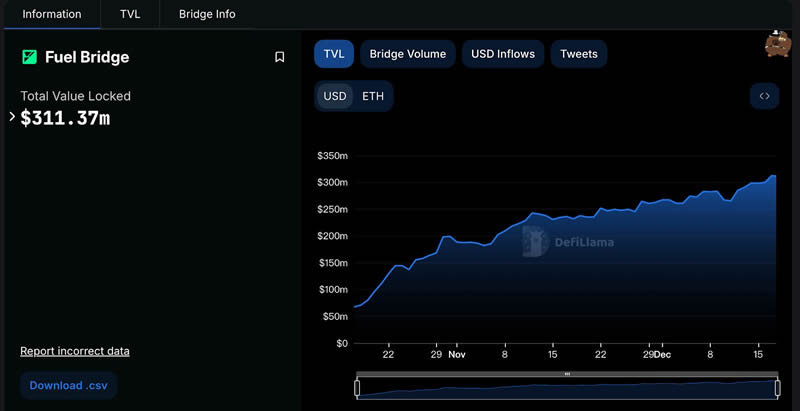Click the top grip of range slider
Screen dimensions: 800x411
pyautogui.click(x=567, y=374)
